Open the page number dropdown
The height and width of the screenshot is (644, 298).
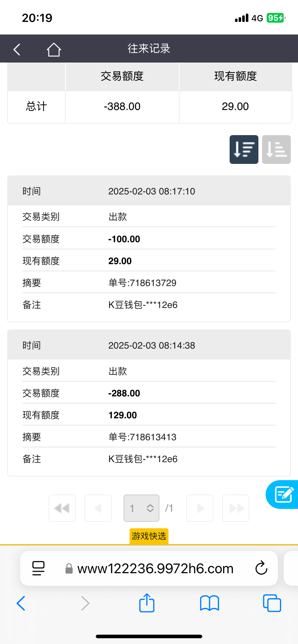(x=141, y=508)
